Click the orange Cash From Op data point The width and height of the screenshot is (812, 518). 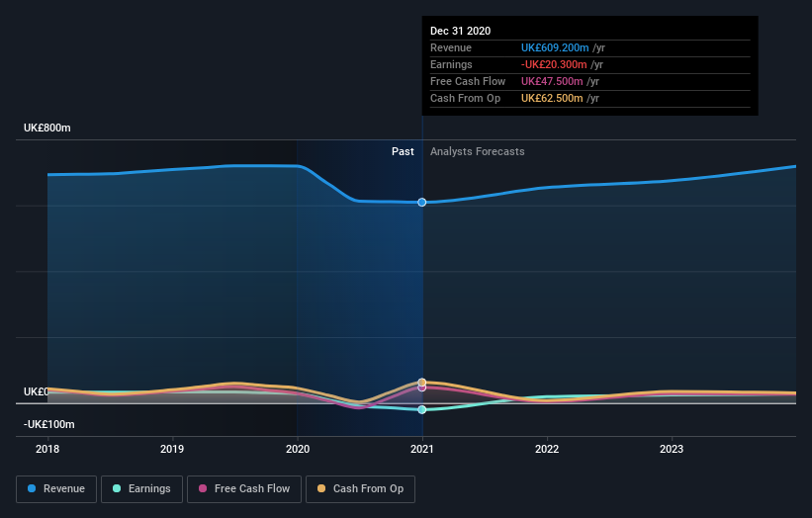(422, 382)
